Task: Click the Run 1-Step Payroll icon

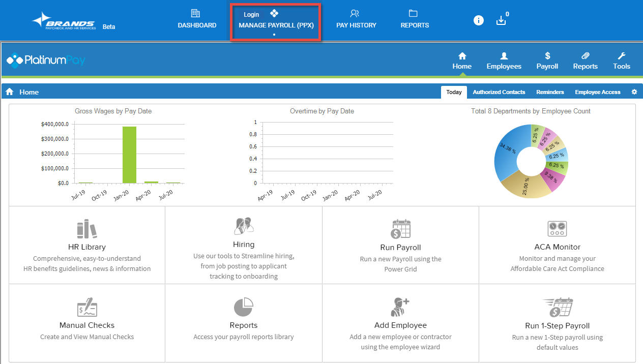Action: tap(557, 307)
